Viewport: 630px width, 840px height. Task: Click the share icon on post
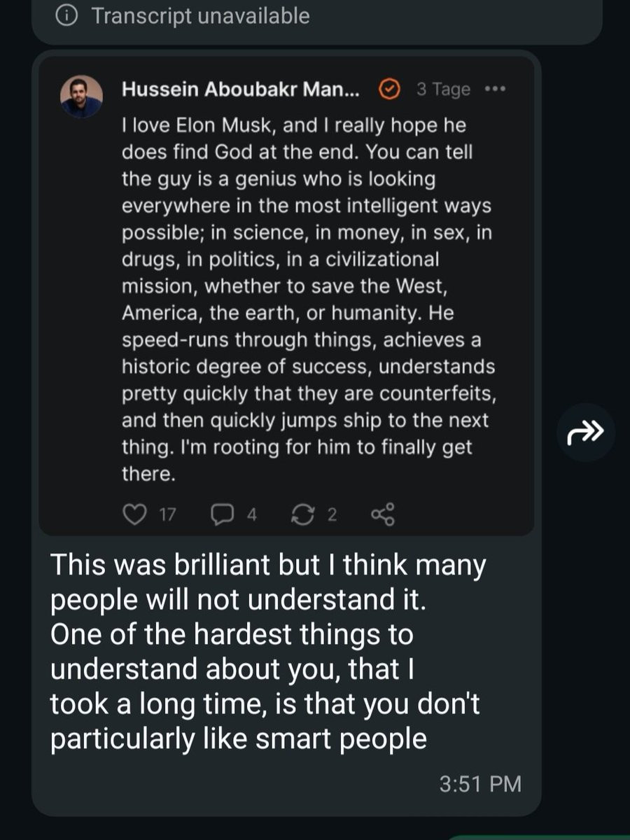[x=383, y=514]
